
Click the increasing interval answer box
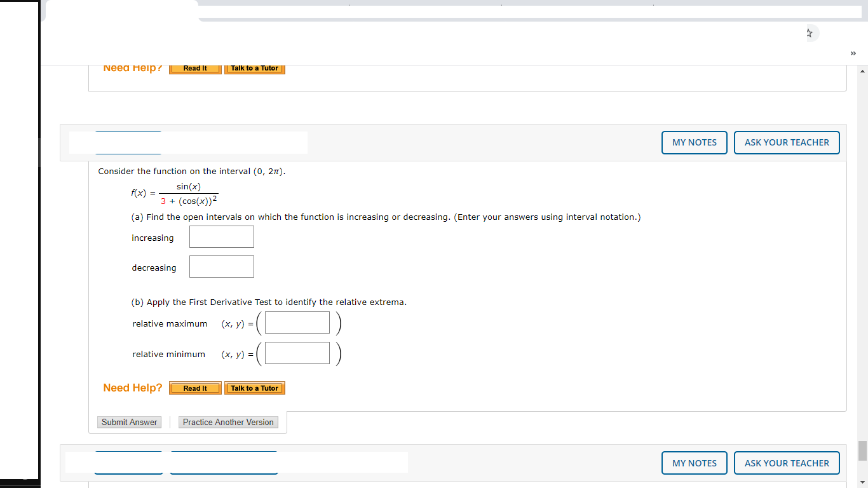221,236
